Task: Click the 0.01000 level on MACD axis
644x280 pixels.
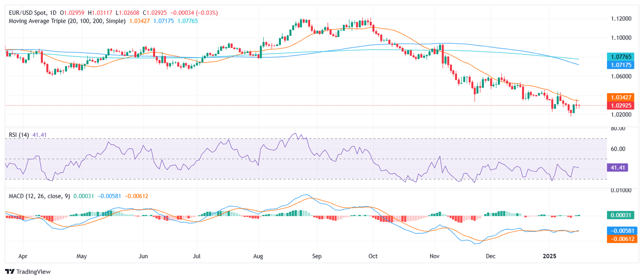Action: (620, 191)
